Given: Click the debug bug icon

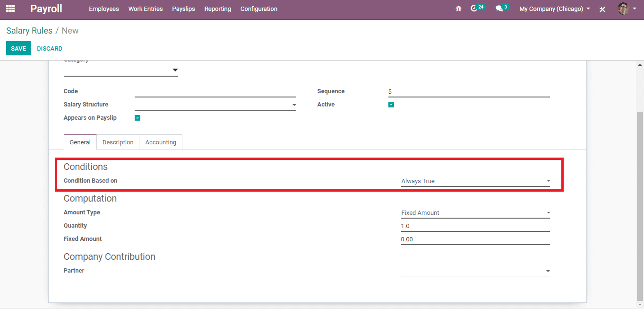Looking at the screenshot, I should click(458, 9).
